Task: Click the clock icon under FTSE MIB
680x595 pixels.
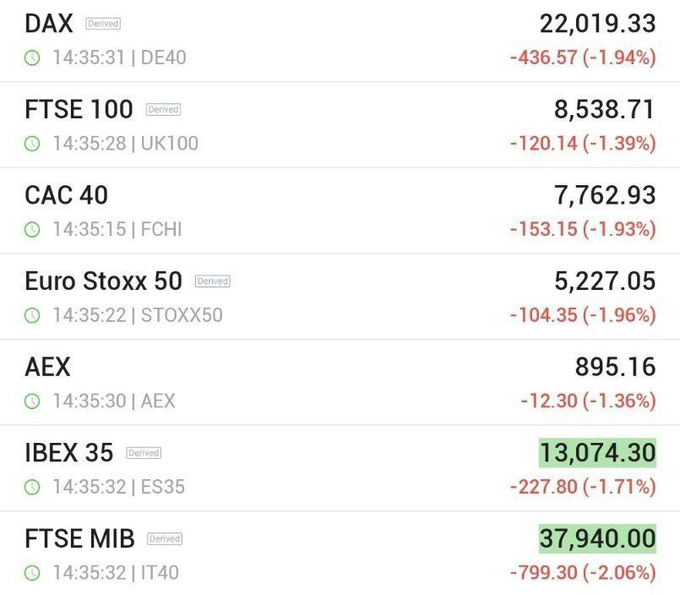Action: [33, 574]
